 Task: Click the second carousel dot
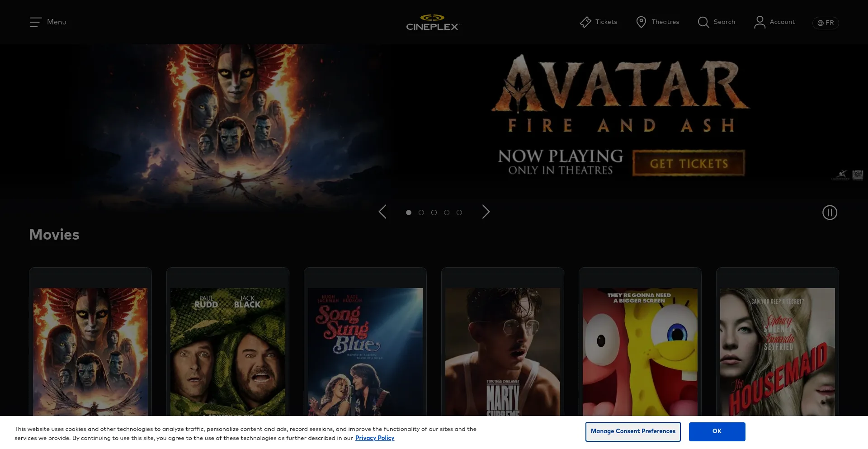click(421, 212)
